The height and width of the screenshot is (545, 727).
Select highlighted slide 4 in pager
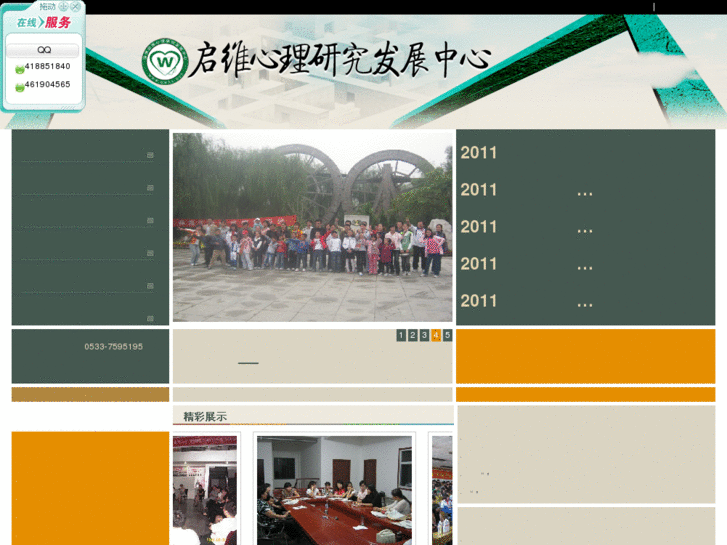click(x=436, y=335)
